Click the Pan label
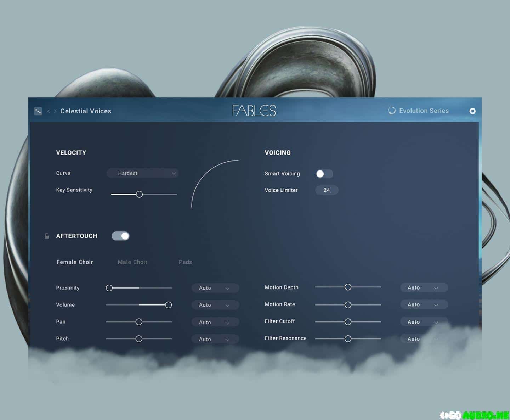The height and width of the screenshot is (420, 510). click(x=61, y=322)
